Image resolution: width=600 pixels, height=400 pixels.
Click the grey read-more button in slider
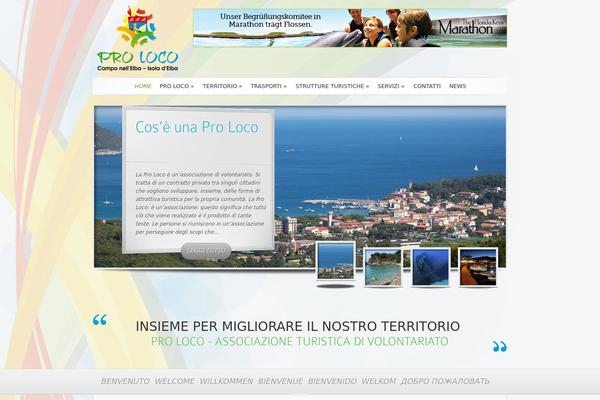[206, 251]
